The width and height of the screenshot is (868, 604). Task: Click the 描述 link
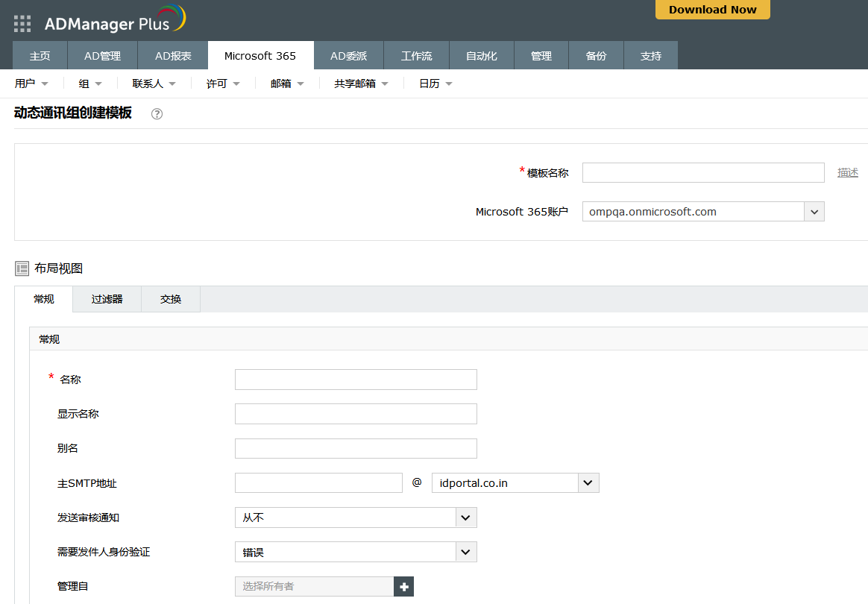[847, 173]
